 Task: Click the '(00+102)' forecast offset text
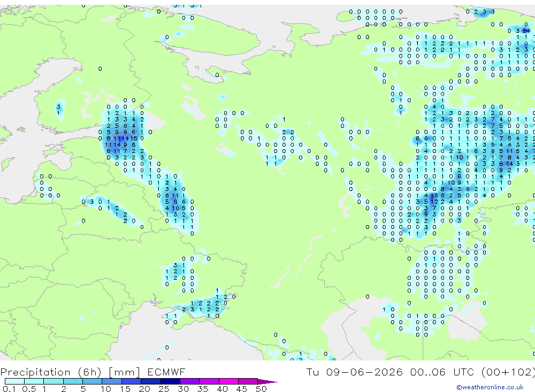click(508, 372)
